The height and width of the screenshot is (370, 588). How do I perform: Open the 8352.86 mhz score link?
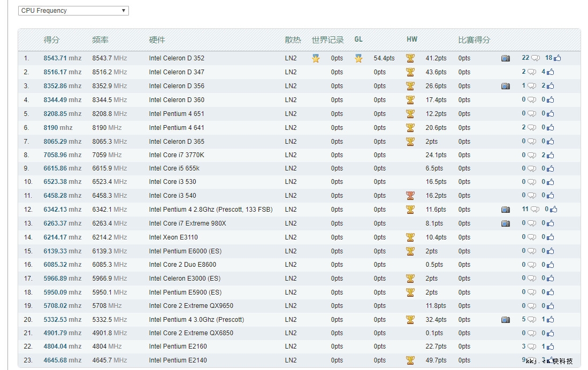62,86
